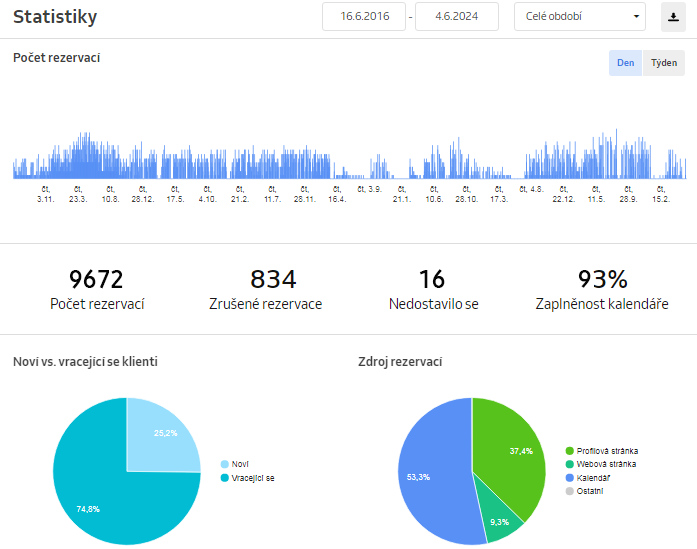Image resolution: width=697 pixels, height=549 pixels.
Task: Click the download export icon
Action: point(674,17)
